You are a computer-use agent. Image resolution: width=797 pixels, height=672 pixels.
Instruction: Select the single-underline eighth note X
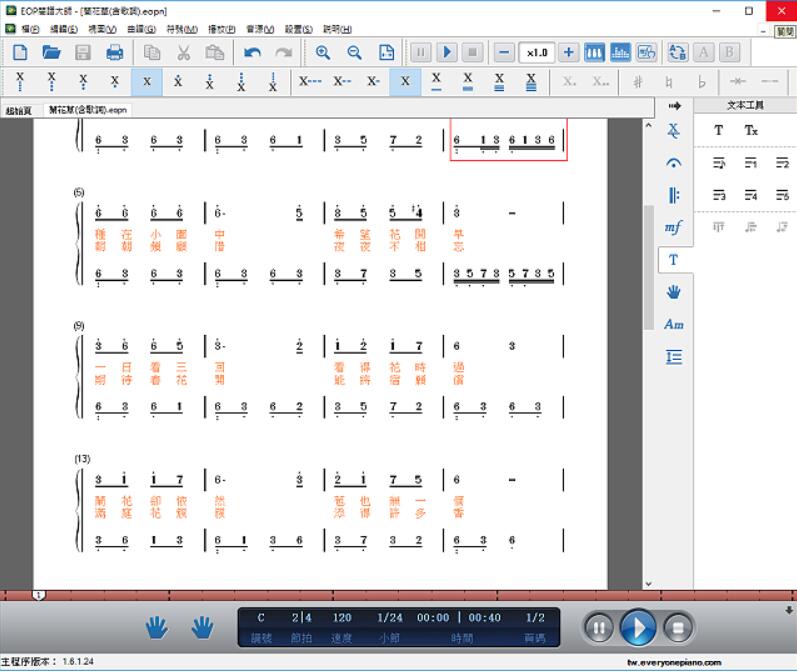click(x=436, y=82)
